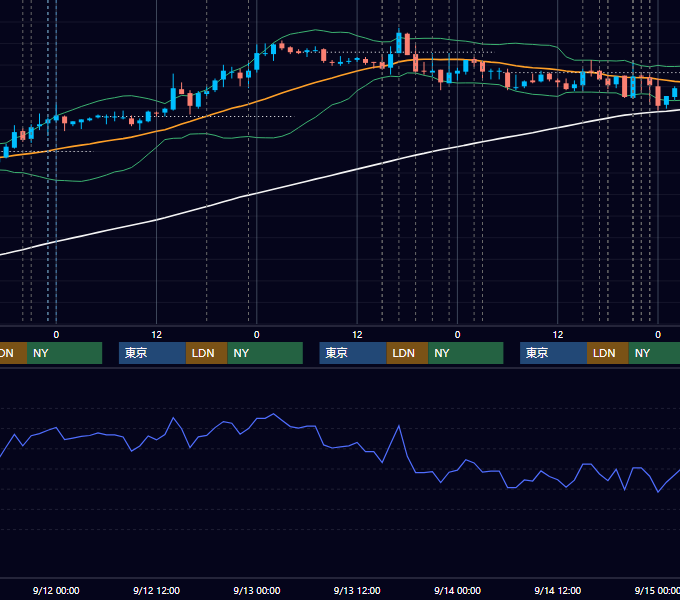Click the 東京 session block on 9/13
Screen dimensions: 680x600
[353, 353]
